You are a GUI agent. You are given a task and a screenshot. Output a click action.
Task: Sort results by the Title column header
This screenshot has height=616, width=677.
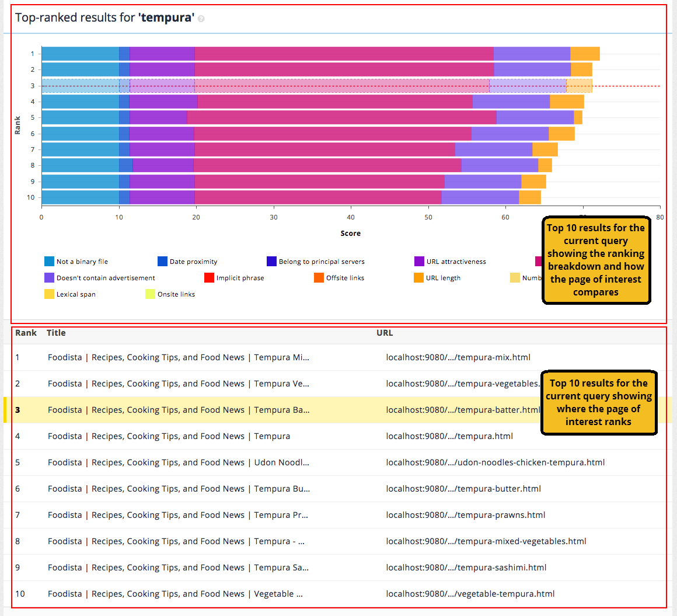(55, 333)
